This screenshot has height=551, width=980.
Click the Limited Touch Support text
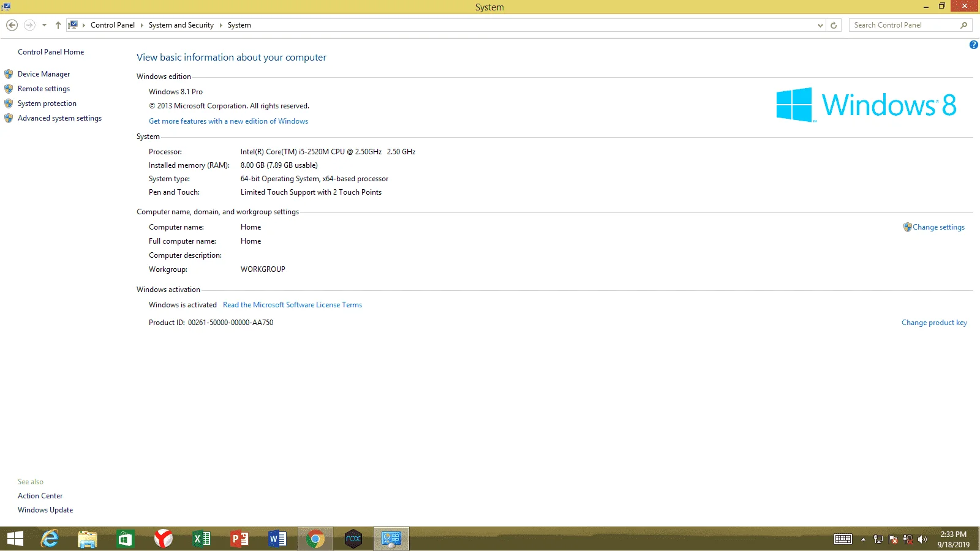[311, 192]
